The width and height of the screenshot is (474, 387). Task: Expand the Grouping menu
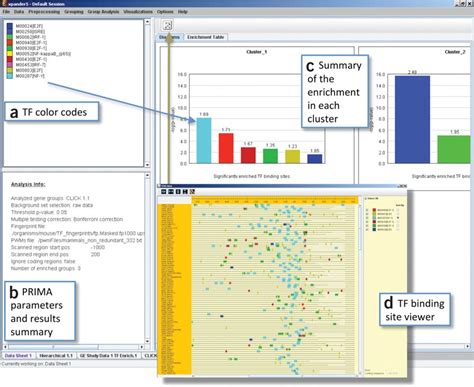pos(74,12)
